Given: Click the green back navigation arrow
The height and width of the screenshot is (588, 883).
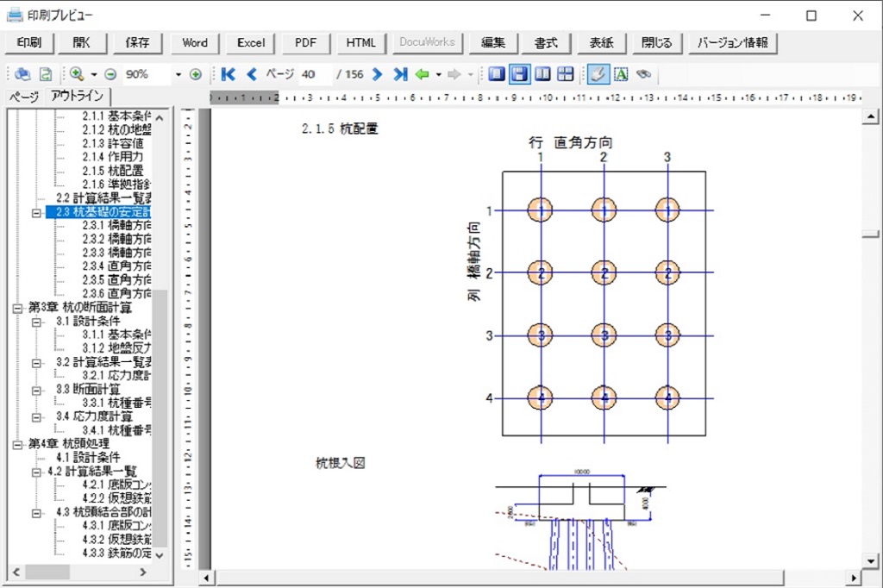Looking at the screenshot, I should click(x=422, y=74).
